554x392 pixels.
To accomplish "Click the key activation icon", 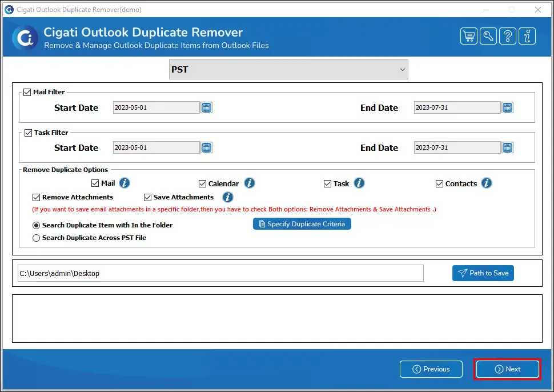I will click(488, 36).
